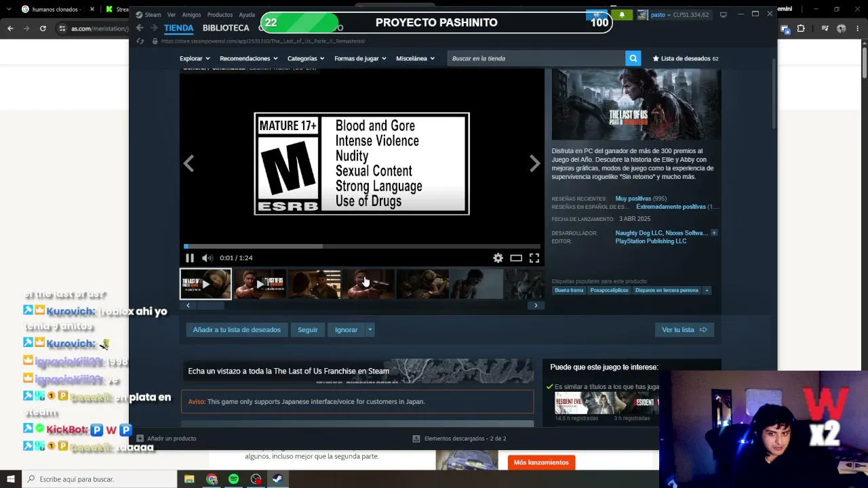This screenshot has height=488, width=868.
Task: Click the pasto profile avatar
Action: click(642, 14)
